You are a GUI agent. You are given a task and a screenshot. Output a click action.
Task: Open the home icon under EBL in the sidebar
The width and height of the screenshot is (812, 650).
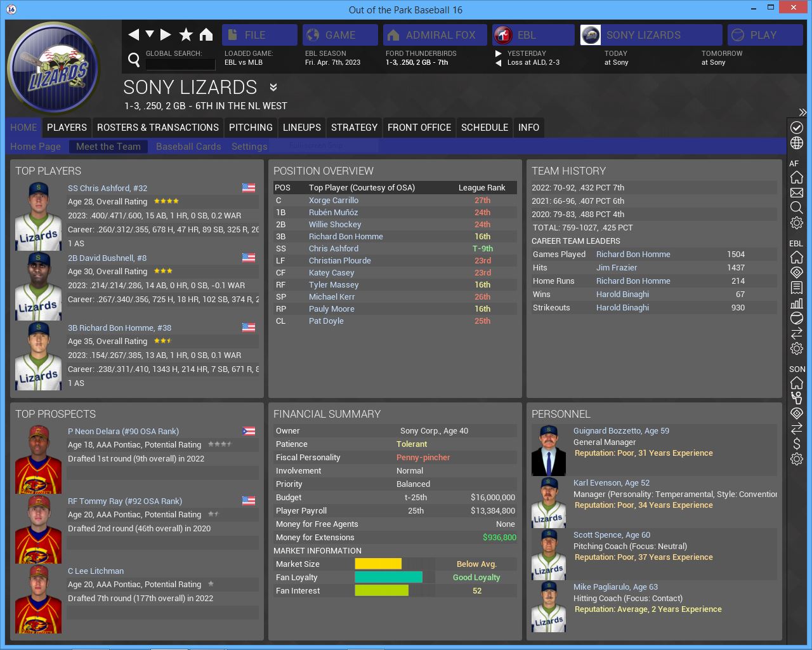click(797, 257)
